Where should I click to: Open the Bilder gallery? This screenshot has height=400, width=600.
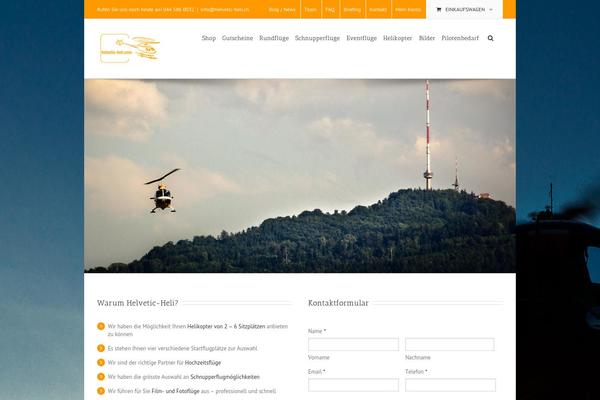[x=427, y=38]
